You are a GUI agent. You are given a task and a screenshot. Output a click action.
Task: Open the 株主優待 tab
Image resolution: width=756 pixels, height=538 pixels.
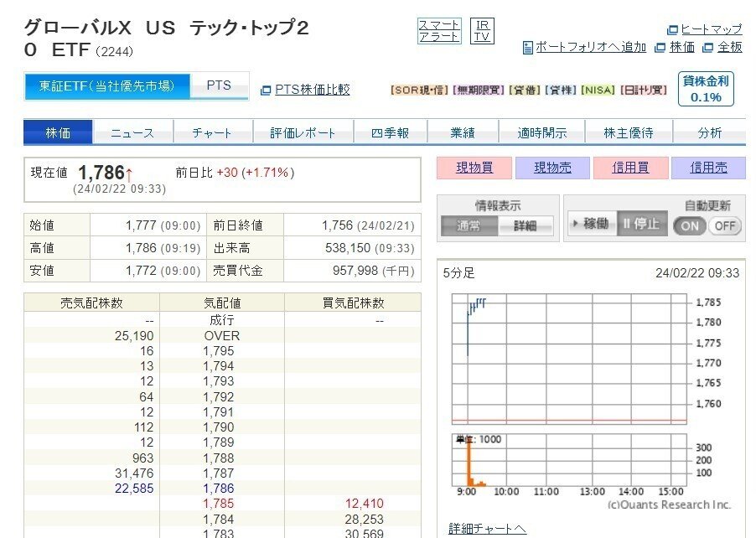pos(629,132)
